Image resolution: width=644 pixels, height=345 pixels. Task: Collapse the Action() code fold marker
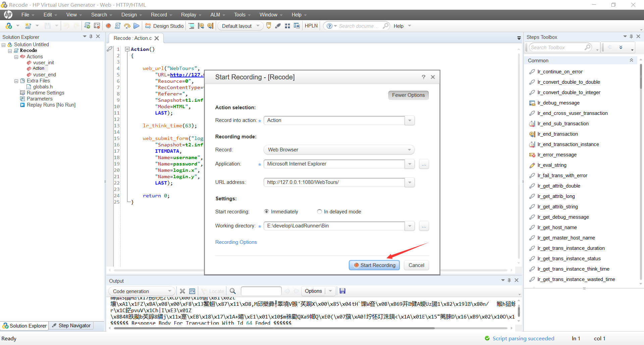[x=127, y=49]
